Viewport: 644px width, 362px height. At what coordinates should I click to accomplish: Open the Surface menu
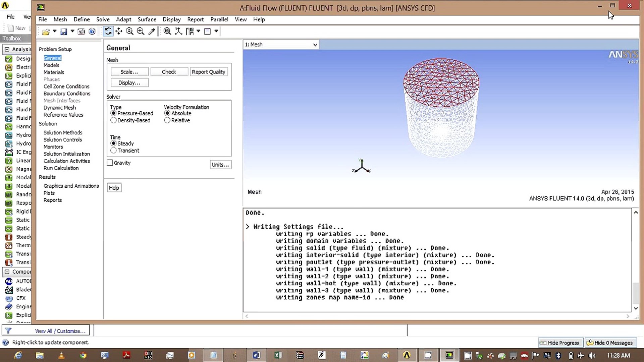click(147, 19)
